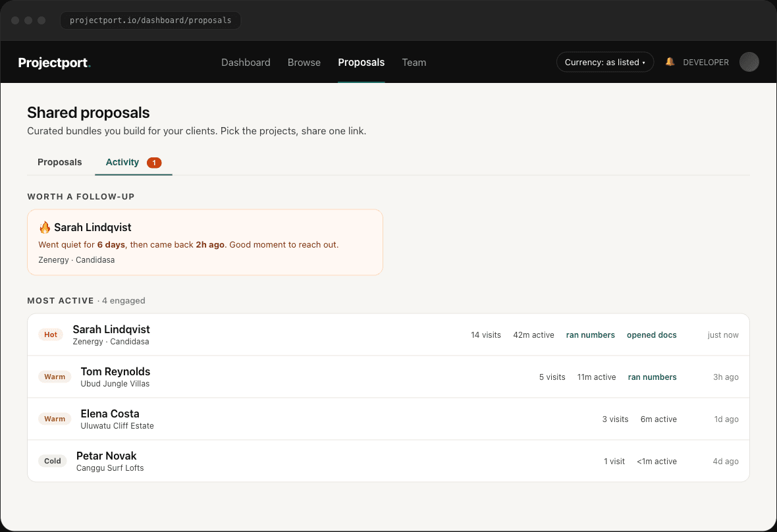Click "Uluwatu Cliff Estate" project name
The width and height of the screenshot is (777, 532).
coord(117,425)
